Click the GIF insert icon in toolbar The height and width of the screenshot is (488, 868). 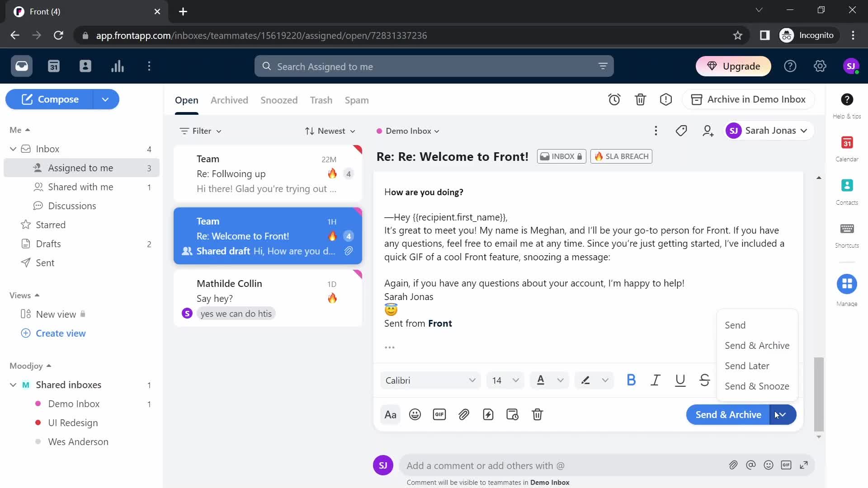click(439, 414)
